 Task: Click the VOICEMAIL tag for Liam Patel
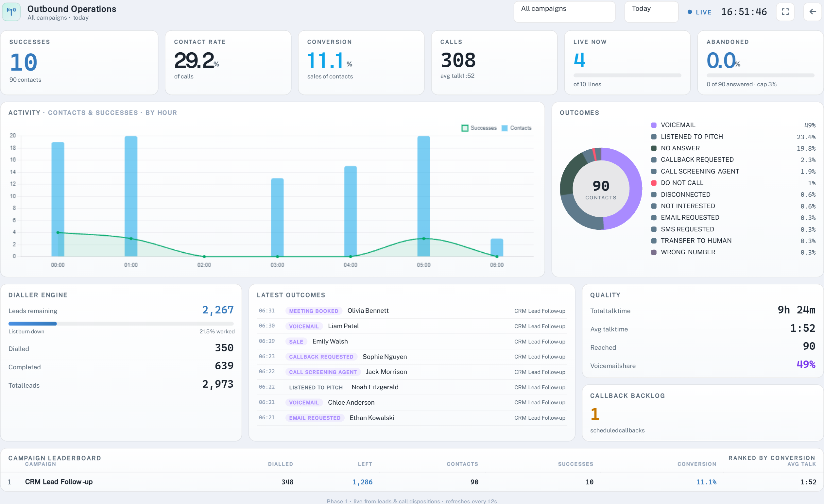(x=304, y=326)
